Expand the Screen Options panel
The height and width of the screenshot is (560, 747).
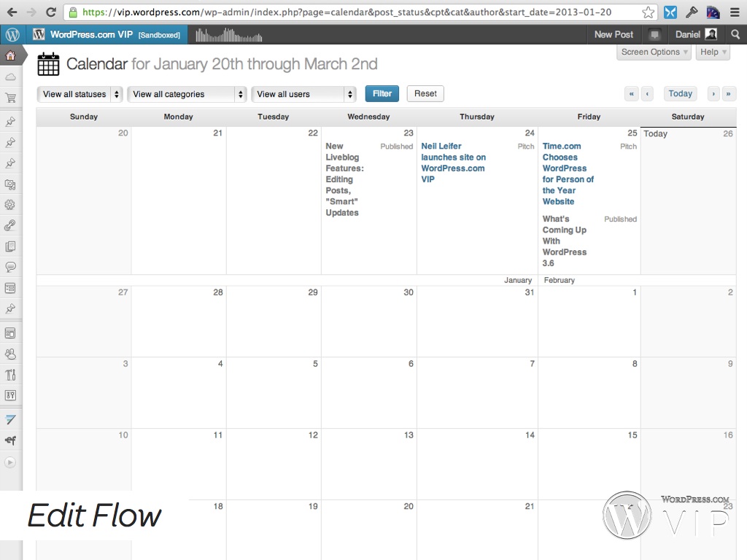click(654, 52)
